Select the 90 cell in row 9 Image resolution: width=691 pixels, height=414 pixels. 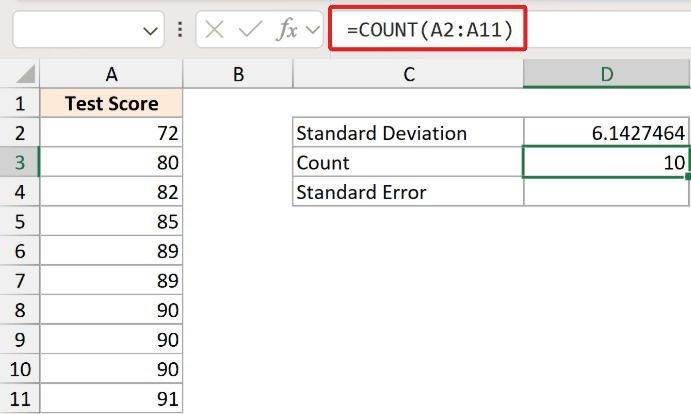click(111, 339)
